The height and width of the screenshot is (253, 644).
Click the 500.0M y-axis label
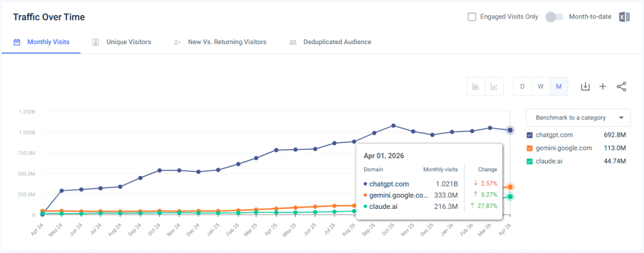pos(27,173)
